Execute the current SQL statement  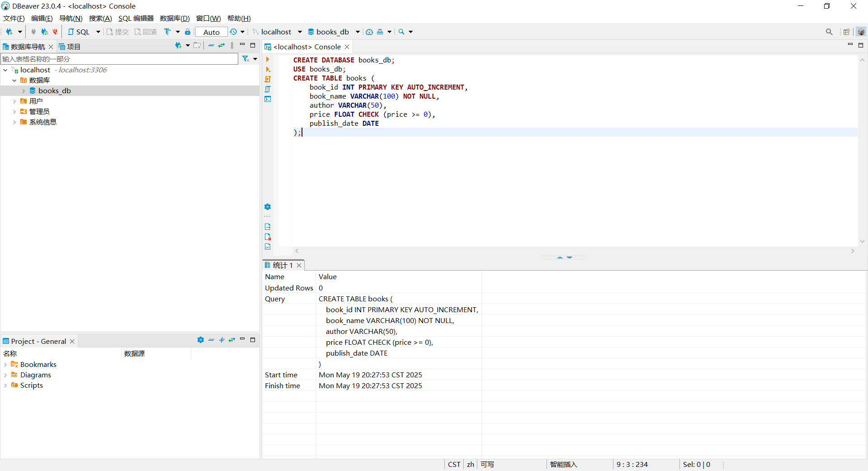(268, 59)
